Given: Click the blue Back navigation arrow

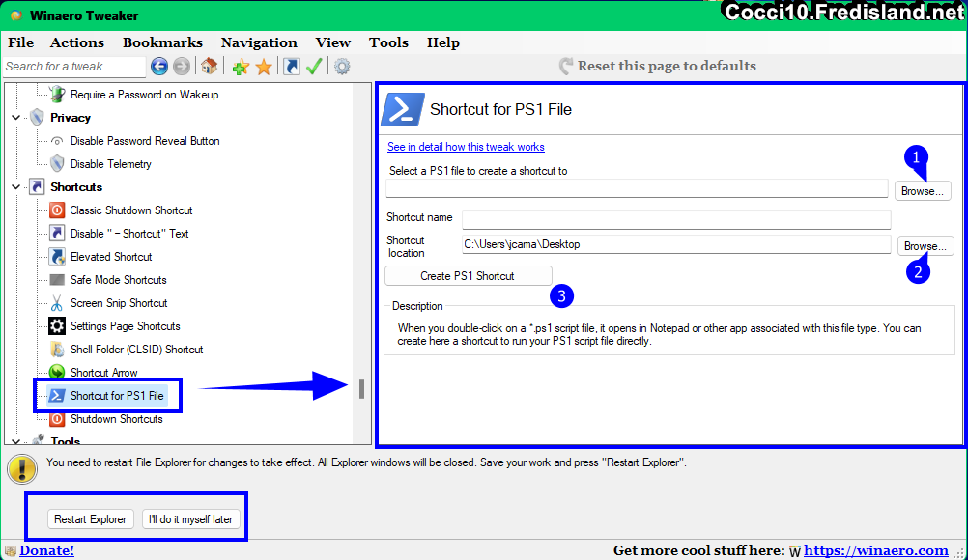Looking at the screenshot, I should tap(159, 66).
